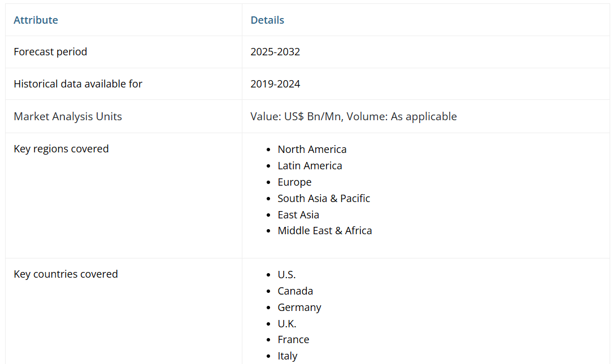Select Europe in the regions list
This screenshot has width=613, height=364.
(294, 182)
